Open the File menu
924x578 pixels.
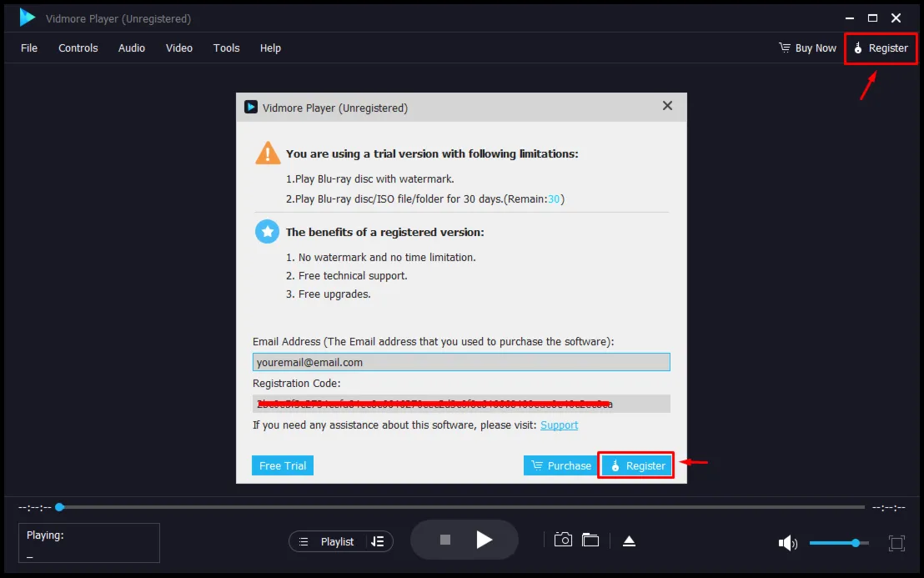[x=29, y=48]
